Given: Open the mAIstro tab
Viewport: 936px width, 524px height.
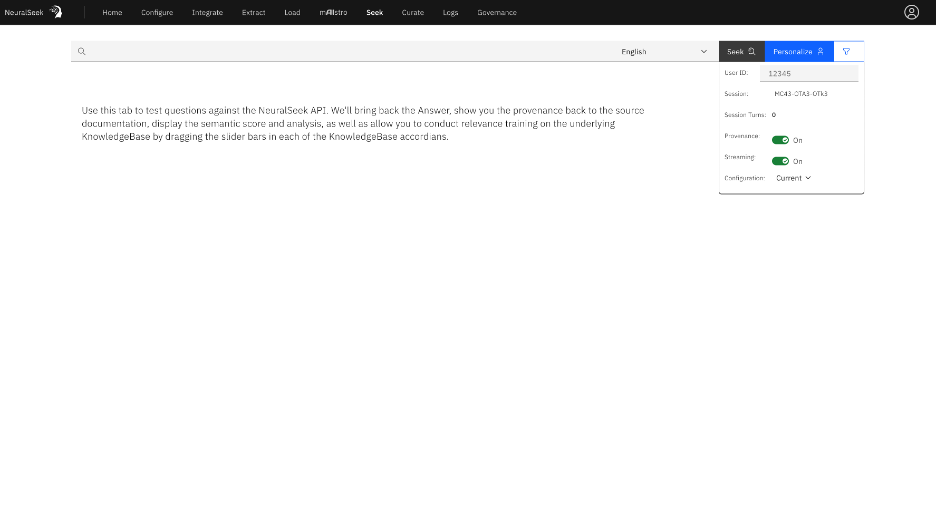Looking at the screenshot, I should coord(333,12).
